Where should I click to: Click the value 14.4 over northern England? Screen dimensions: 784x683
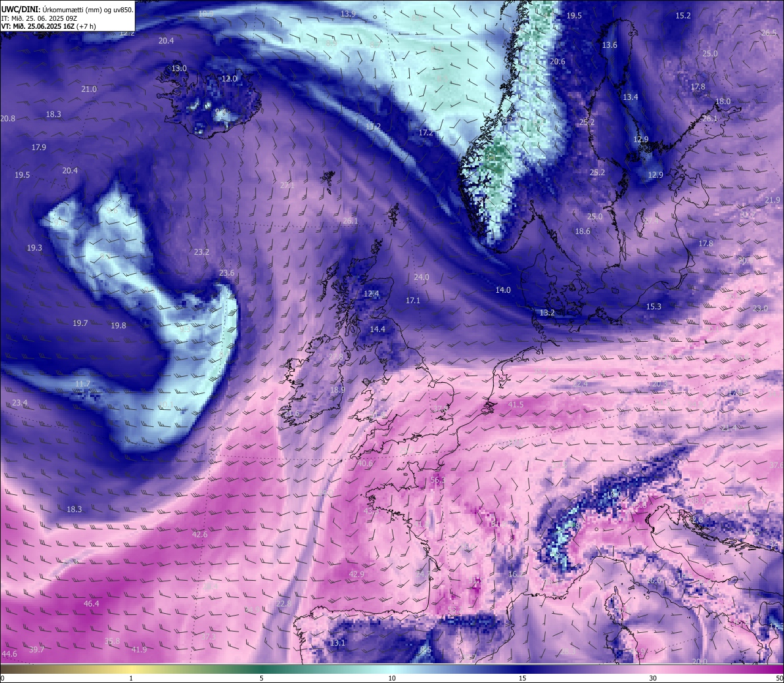tap(377, 330)
